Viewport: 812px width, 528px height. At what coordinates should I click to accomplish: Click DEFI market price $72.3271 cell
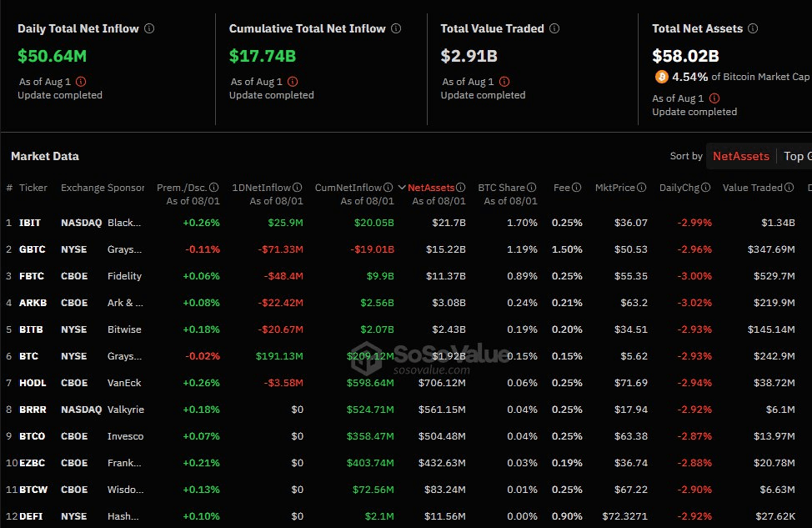(x=625, y=516)
